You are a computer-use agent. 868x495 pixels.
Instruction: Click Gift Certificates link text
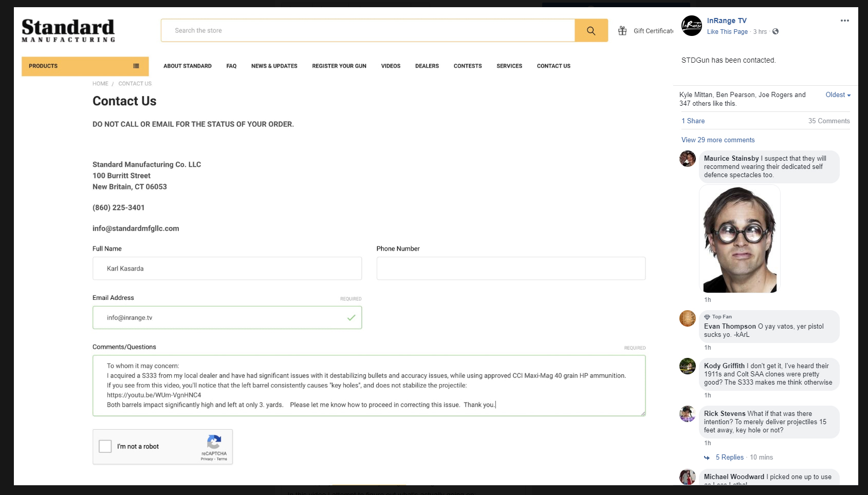coord(653,31)
